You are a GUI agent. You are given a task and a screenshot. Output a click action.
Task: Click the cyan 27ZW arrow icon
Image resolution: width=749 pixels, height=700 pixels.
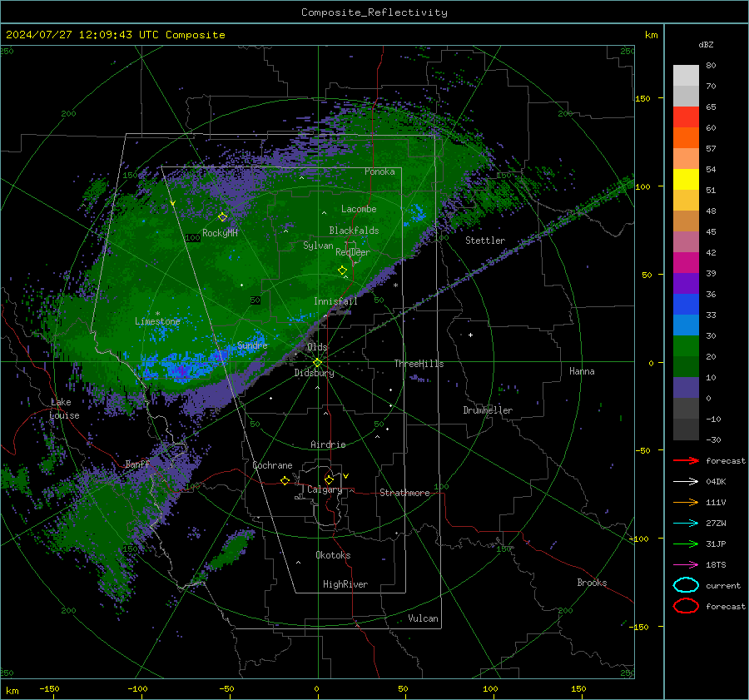click(686, 524)
